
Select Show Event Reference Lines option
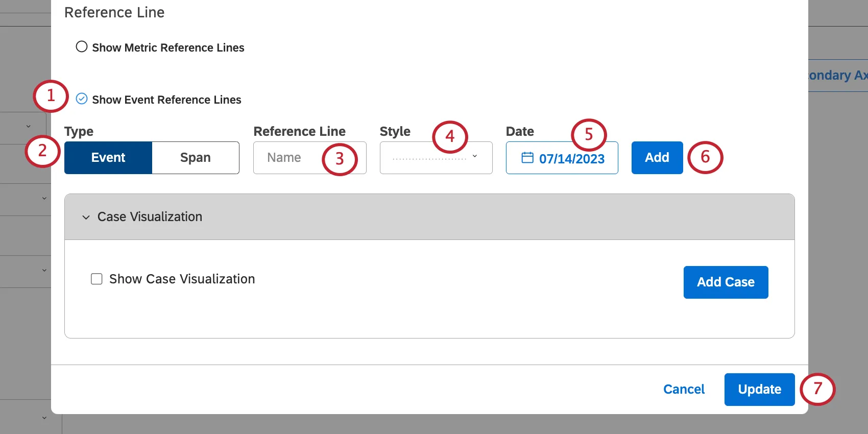click(x=82, y=99)
